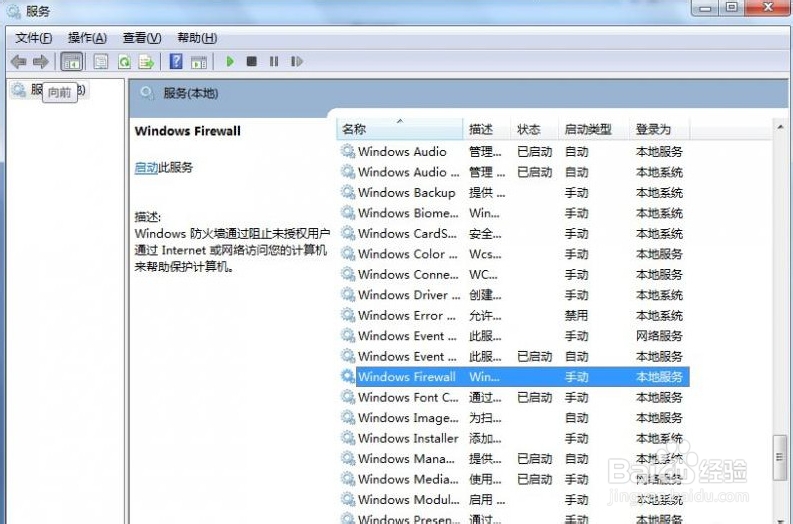This screenshot has height=524, width=793.
Task: Click gear icon beside Windows Image...
Action: pos(347,417)
